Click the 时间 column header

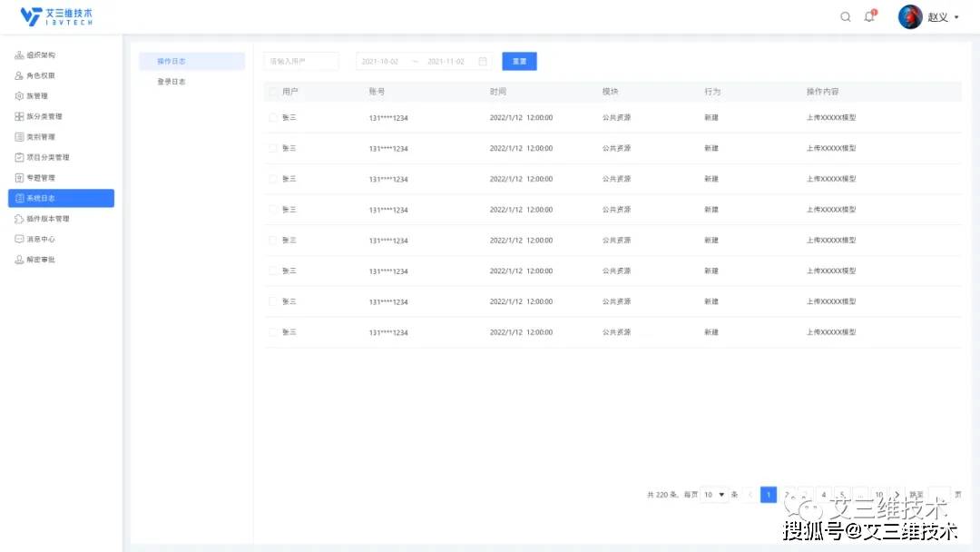498,92
